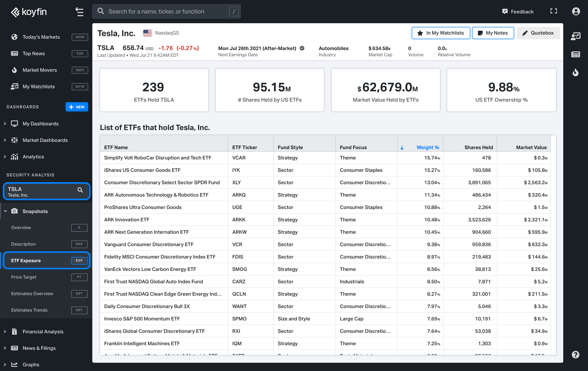Click the sort arrow beside Weight %
588x371 pixels.
tap(402, 148)
